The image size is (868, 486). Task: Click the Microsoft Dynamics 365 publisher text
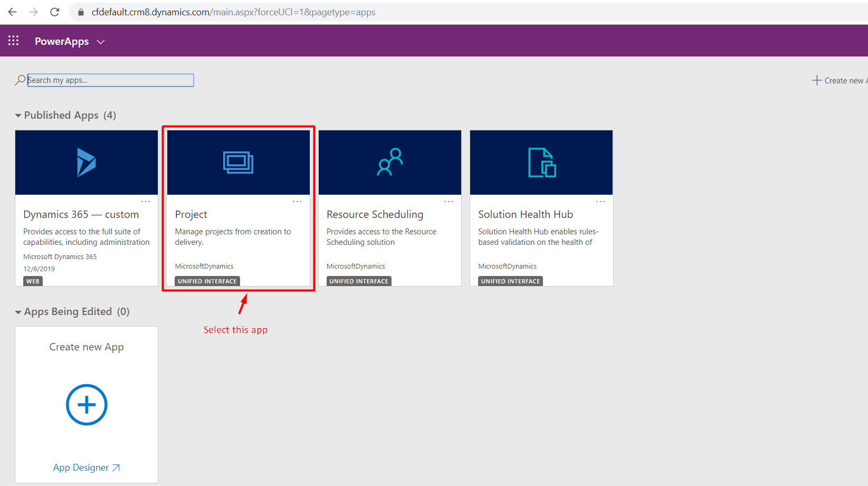(60, 257)
